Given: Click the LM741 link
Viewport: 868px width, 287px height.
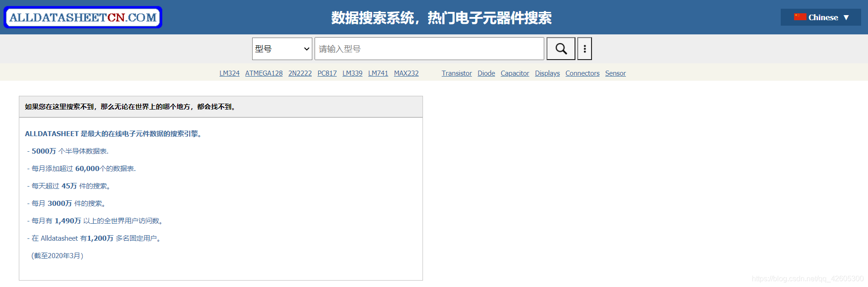Looking at the screenshot, I should coord(378,73).
